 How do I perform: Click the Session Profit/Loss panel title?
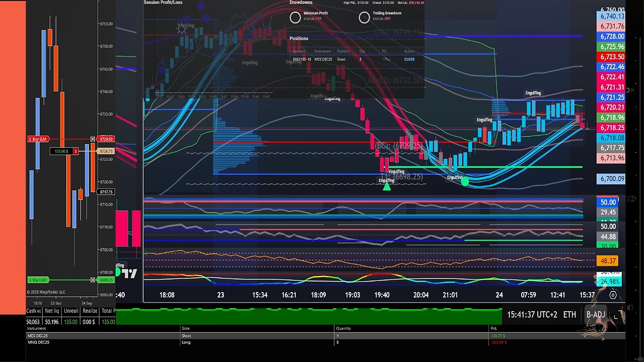163,3
